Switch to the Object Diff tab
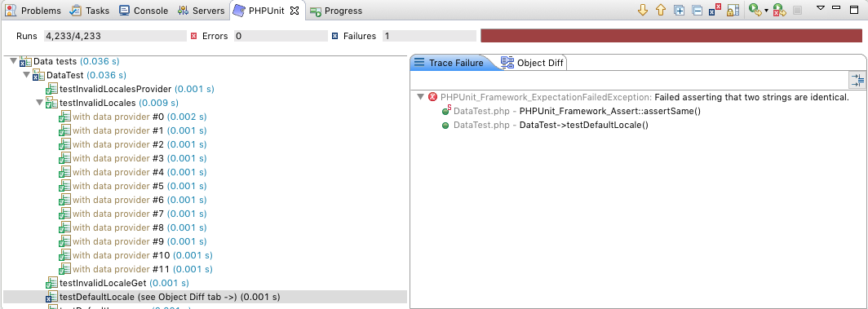The width and height of the screenshot is (868, 309). pos(532,63)
